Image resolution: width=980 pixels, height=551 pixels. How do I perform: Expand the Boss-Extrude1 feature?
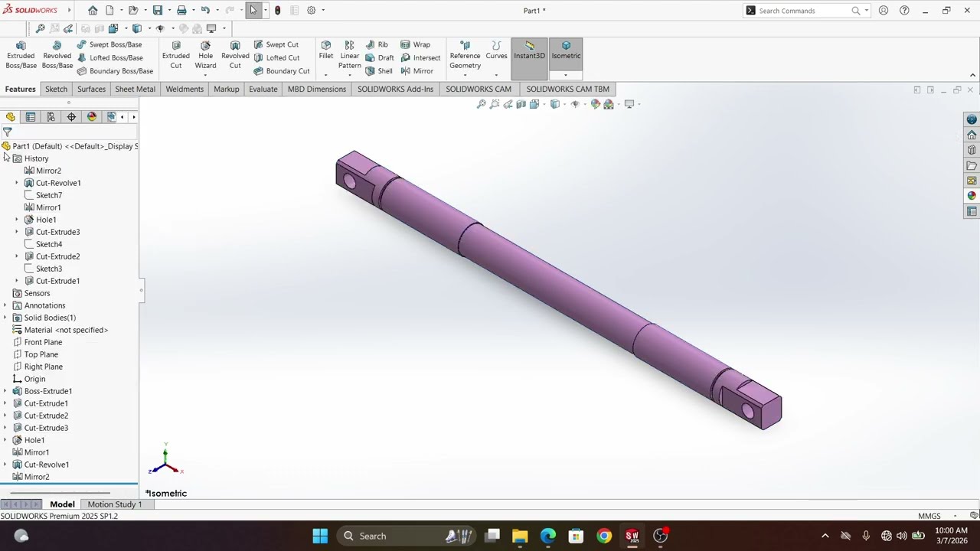5,391
